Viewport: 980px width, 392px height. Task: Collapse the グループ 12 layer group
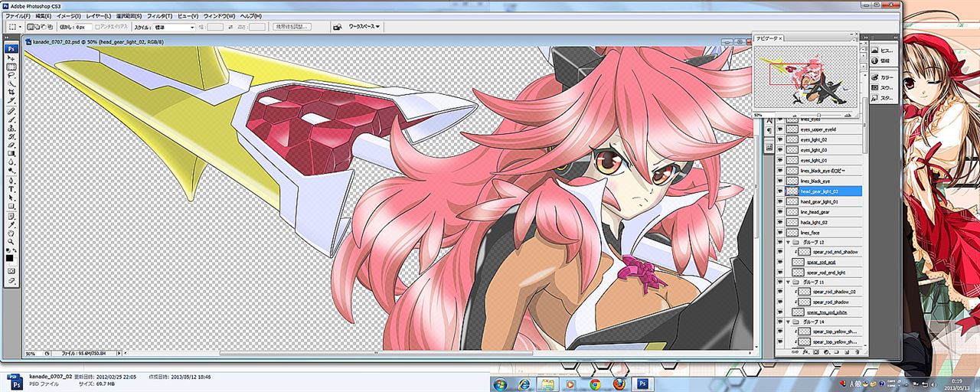(789, 242)
